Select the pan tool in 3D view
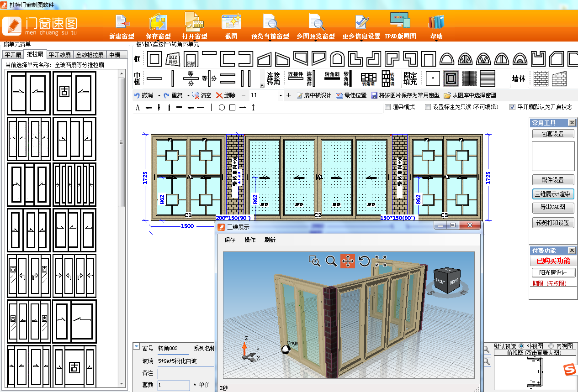578x392 pixels. (348, 261)
